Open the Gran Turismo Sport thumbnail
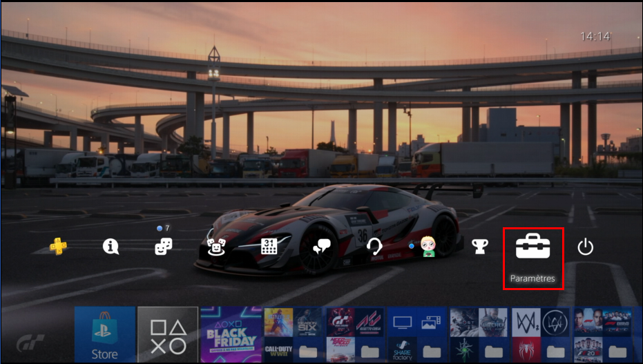The width and height of the screenshot is (643, 364). (x=340, y=322)
